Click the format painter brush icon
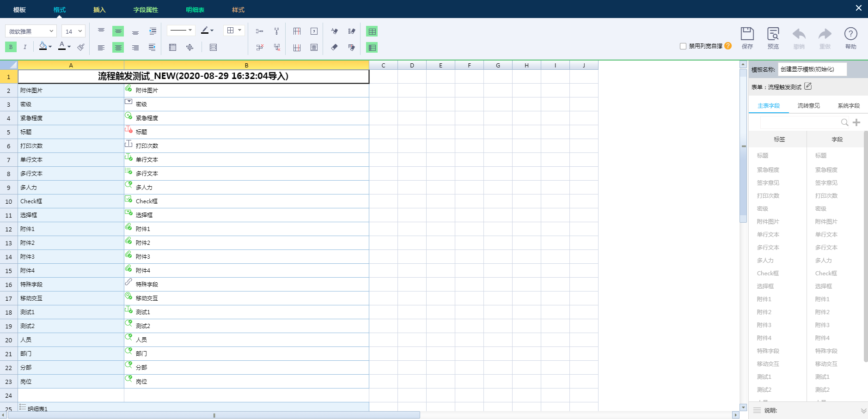 (81, 47)
